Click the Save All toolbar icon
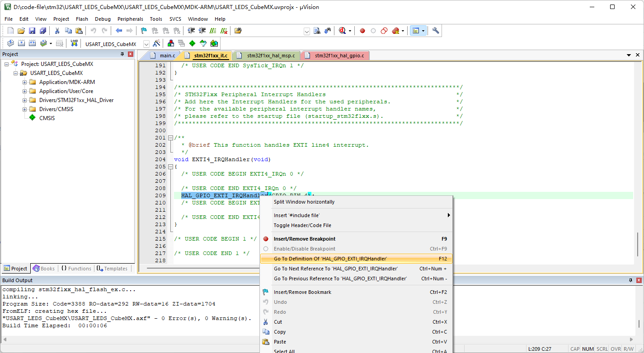 [43, 31]
